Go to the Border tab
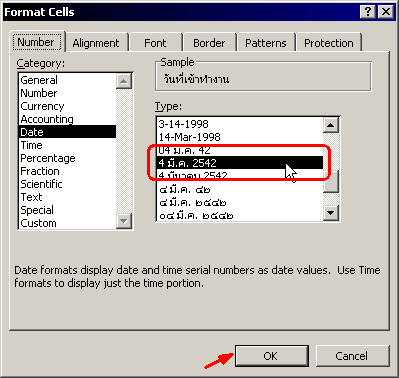Screen dimensions: 399x378 coord(209,43)
